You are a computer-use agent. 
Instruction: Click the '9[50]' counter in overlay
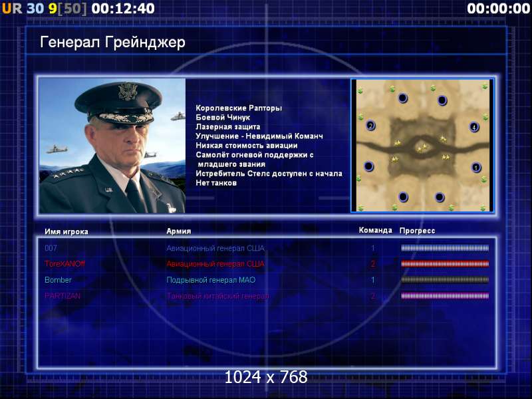tap(68, 9)
